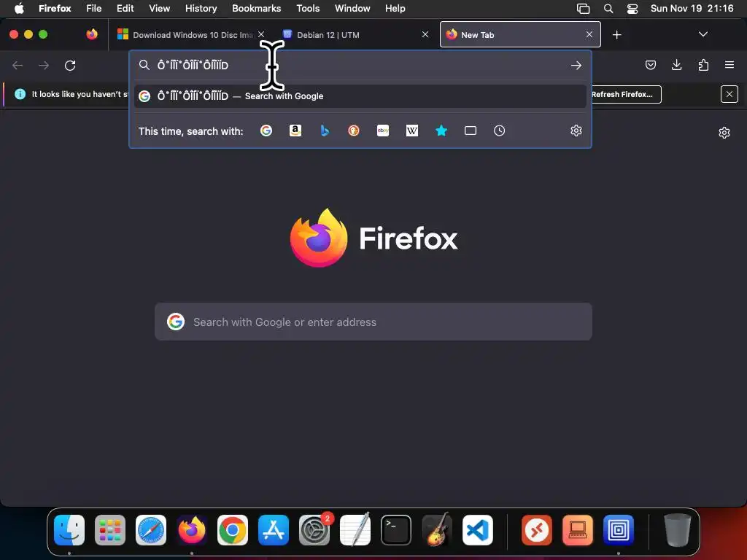Viewport: 747px width, 560px height.
Task: Open the Firefox hamburger application menu
Action: pyautogui.click(x=729, y=65)
